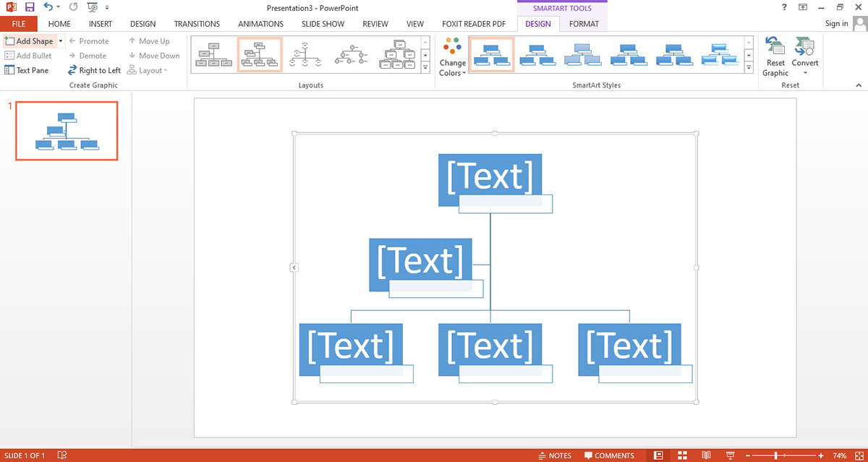Click the FILE button

pos(18,24)
